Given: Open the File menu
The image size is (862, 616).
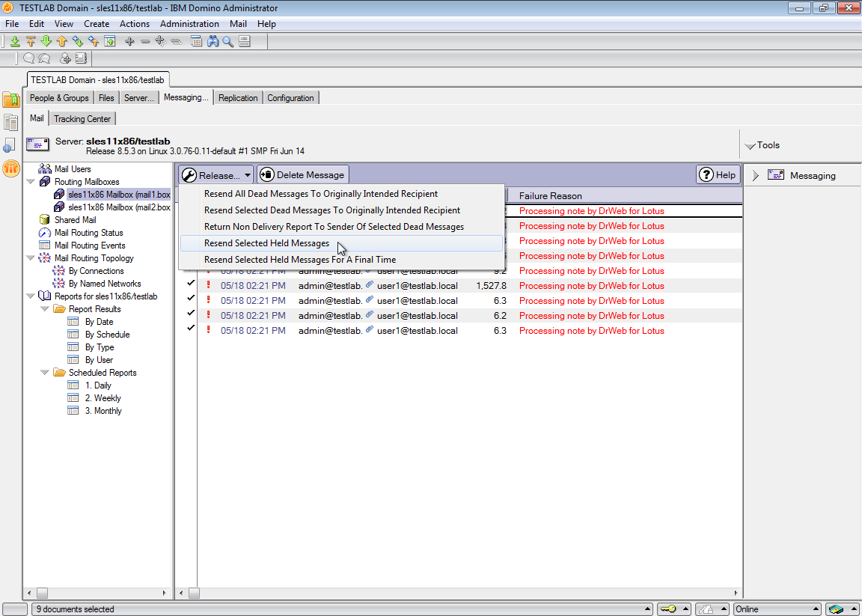Looking at the screenshot, I should pos(12,24).
